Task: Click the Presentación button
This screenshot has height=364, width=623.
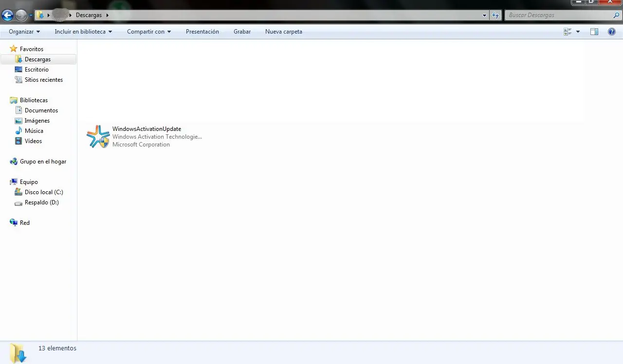Action: tap(202, 32)
